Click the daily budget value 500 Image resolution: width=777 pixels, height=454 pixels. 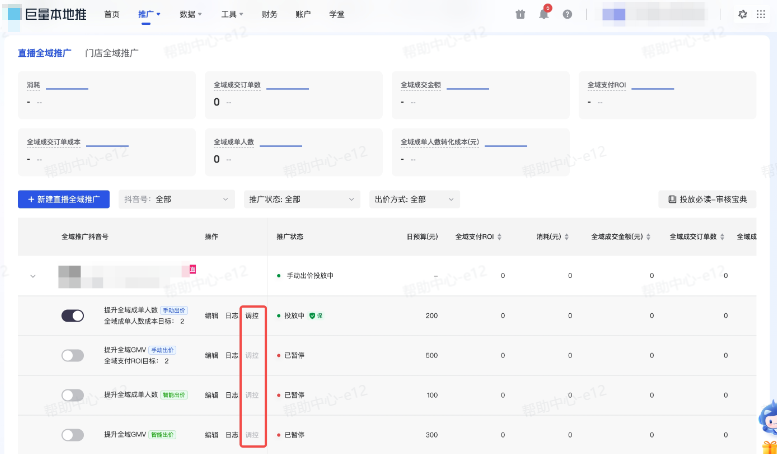[x=432, y=355]
